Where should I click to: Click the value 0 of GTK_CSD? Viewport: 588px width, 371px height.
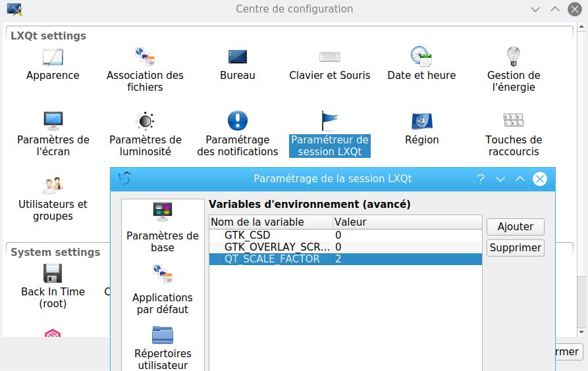(x=338, y=235)
